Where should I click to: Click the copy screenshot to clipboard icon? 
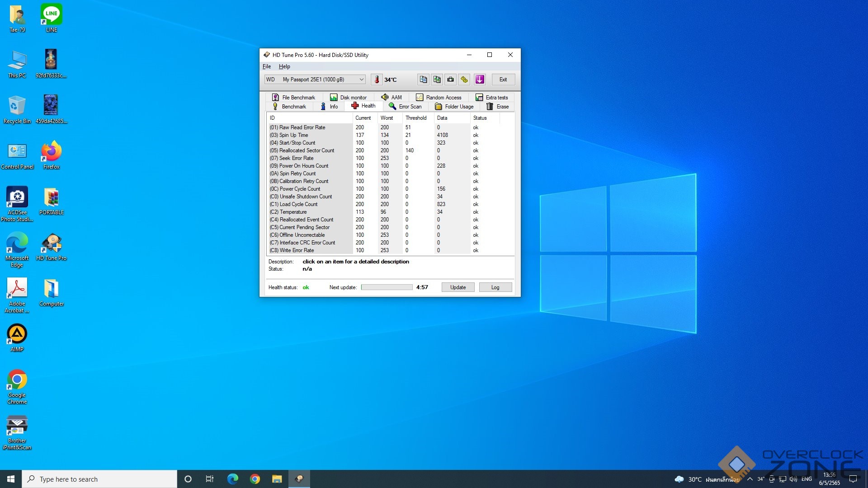437,80
